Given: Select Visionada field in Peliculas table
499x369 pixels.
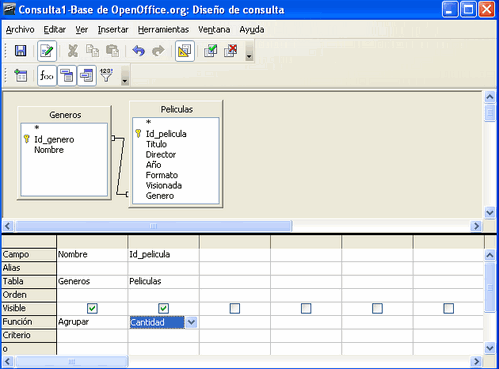Looking at the screenshot, I should tap(164, 186).
